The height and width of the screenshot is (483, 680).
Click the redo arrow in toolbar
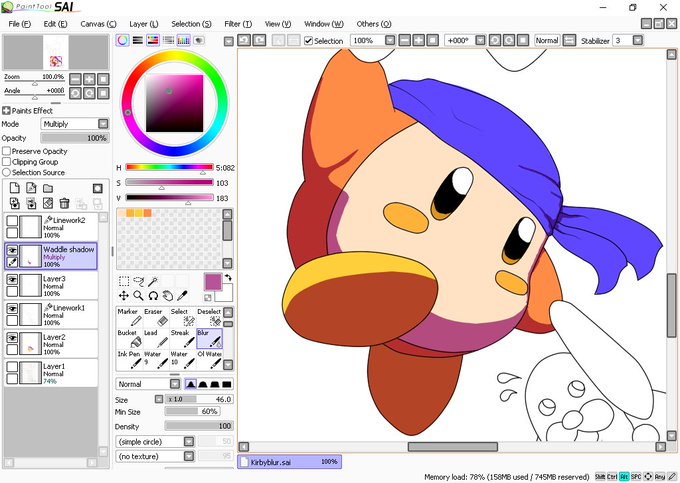pos(259,40)
